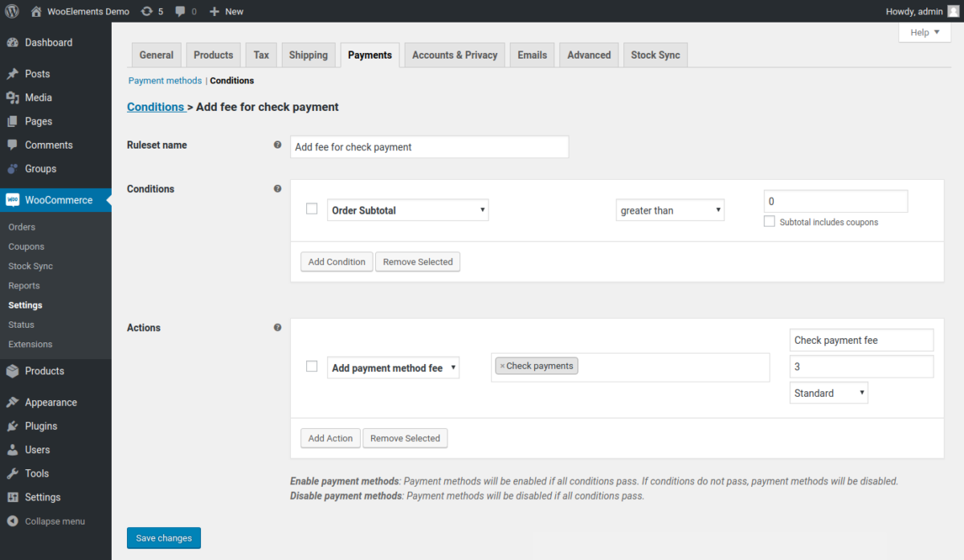Check the Add payment method fee action checkbox
This screenshot has width=964, height=560.
pyautogui.click(x=312, y=366)
